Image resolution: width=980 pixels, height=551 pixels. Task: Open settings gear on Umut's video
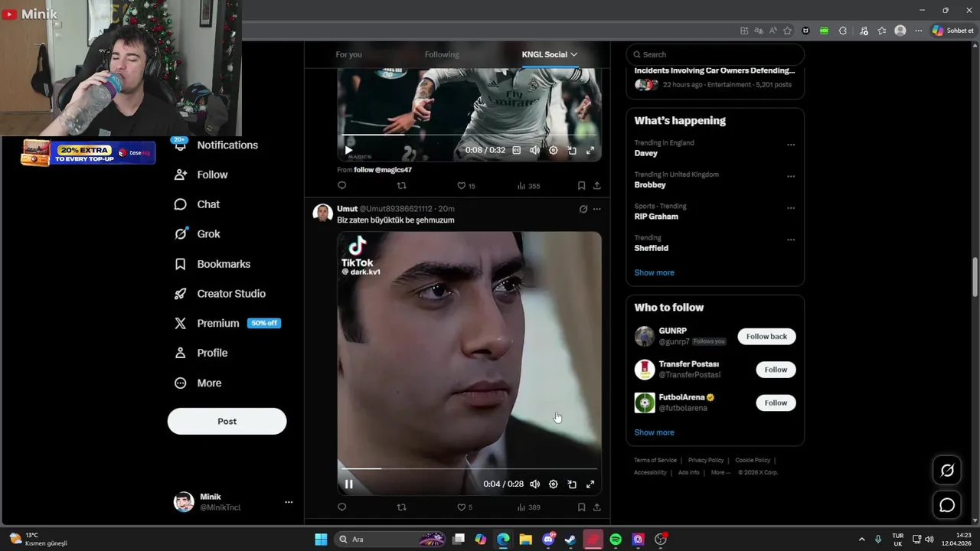point(553,484)
